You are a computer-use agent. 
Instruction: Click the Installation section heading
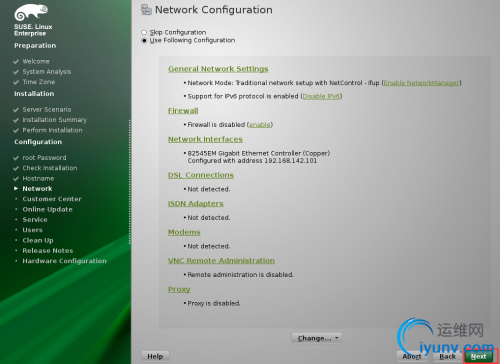pyautogui.click(x=34, y=94)
